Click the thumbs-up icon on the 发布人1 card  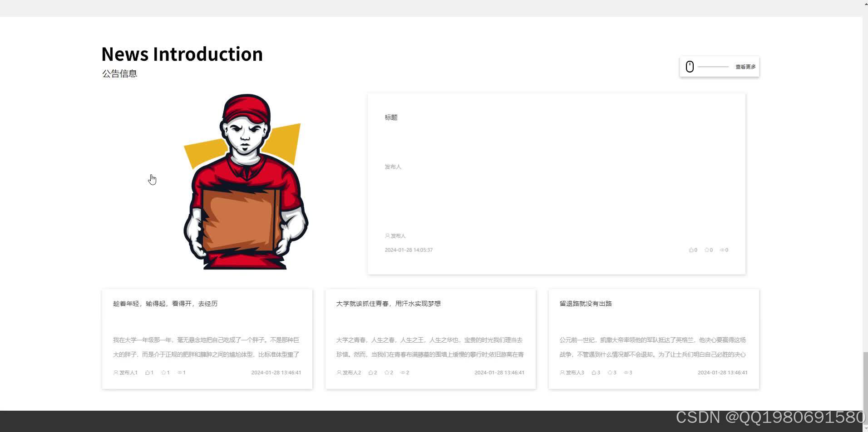(148, 373)
